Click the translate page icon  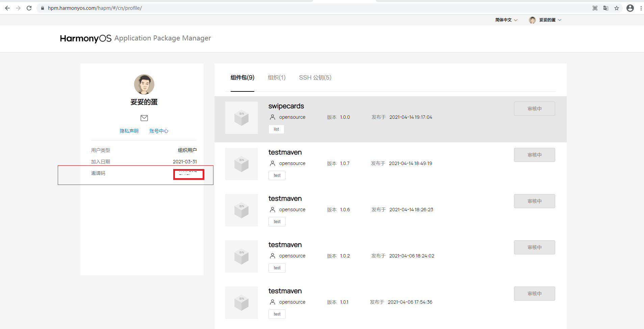click(606, 8)
